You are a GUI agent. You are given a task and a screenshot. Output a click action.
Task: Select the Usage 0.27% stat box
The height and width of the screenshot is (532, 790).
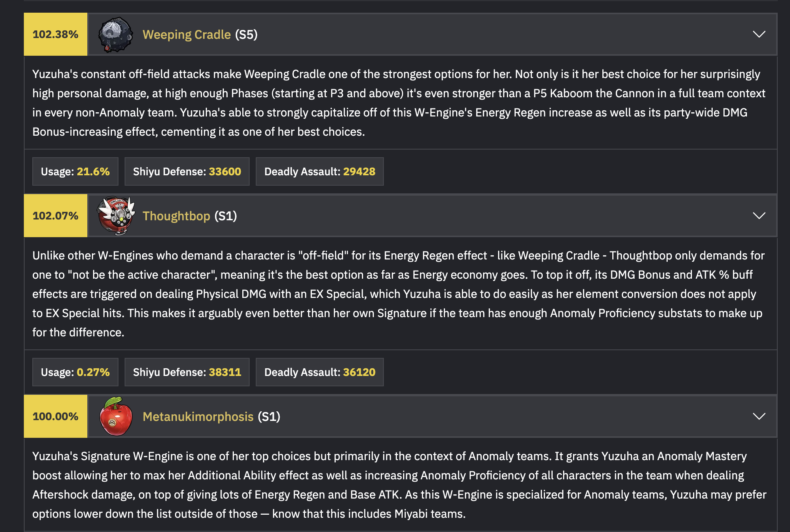click(x=75, y=372)
